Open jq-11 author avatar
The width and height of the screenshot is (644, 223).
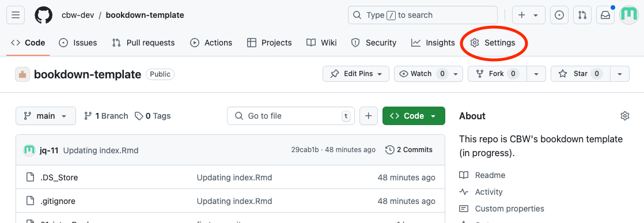point(29,150)
